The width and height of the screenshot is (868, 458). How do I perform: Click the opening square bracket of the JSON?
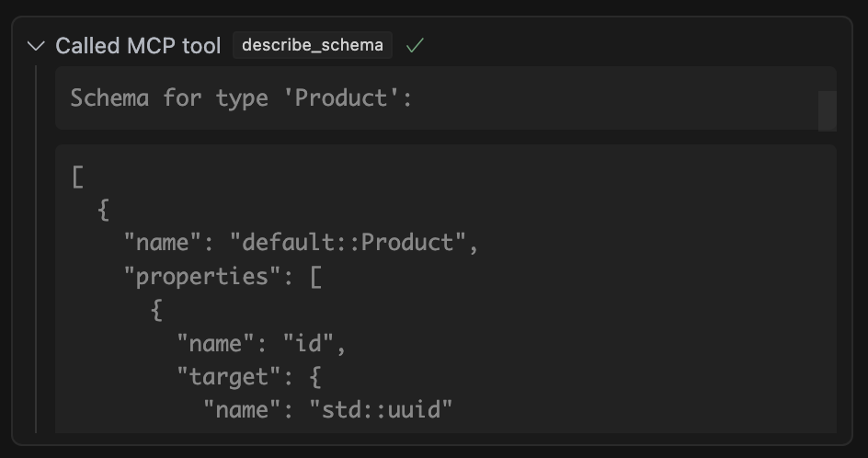77,177
